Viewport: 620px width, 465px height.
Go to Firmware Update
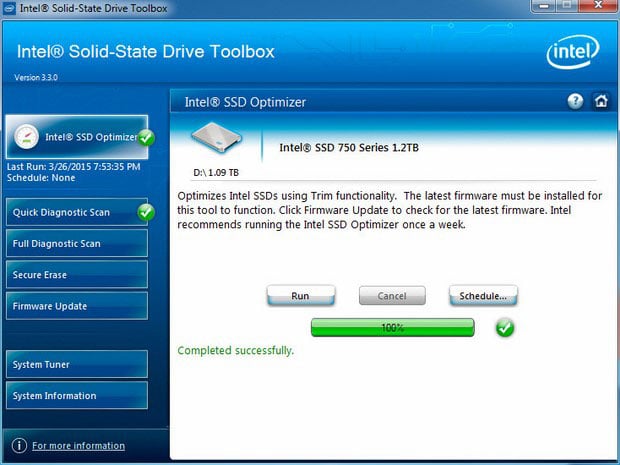pos(76,305)
